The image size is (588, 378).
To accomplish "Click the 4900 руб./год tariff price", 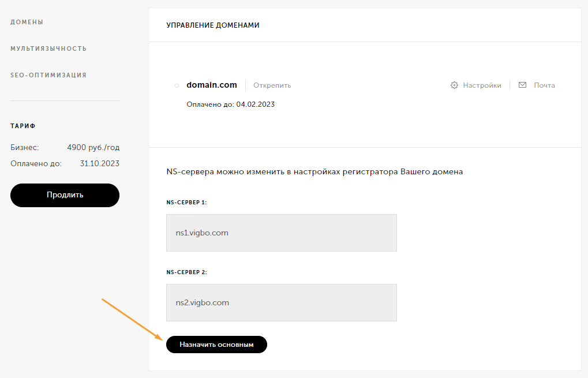I will [93, 147].
